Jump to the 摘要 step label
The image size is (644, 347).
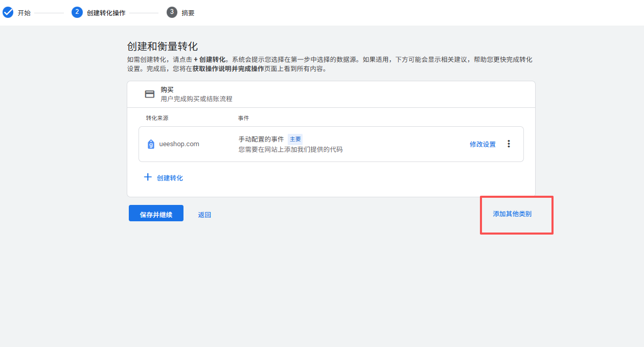(188, 13)
